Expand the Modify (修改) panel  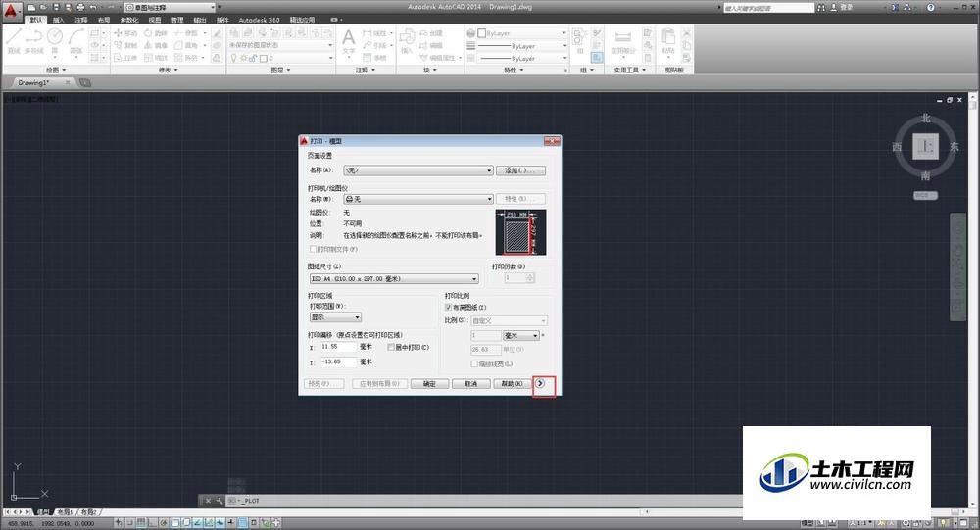(169, 70)
